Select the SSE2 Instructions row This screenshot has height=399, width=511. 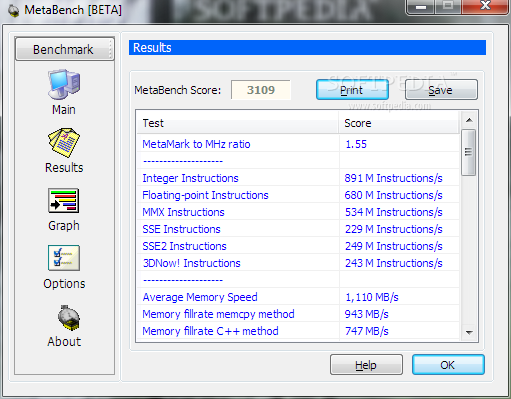298,246
